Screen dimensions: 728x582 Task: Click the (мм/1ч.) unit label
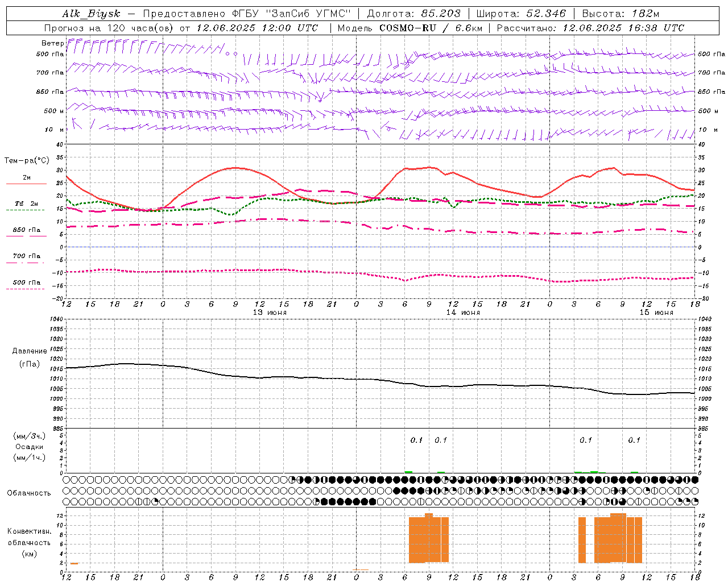tap(30, 458)
